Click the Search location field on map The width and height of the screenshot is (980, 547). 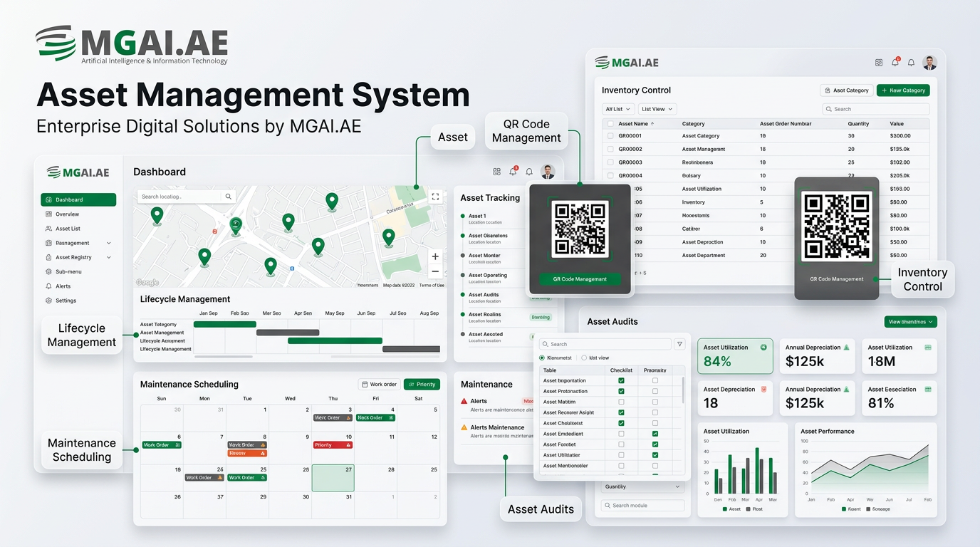181,197
